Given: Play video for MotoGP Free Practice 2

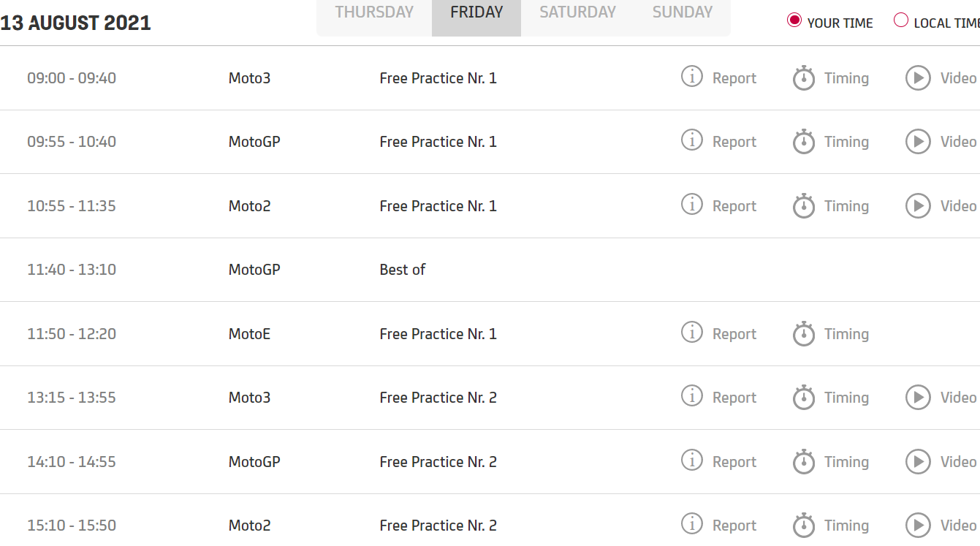Looking at the screenshot, I should tap(918, 462).
